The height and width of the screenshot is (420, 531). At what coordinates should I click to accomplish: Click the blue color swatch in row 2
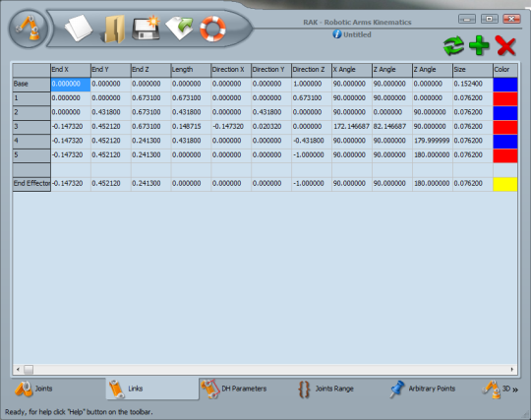[505, 113]
